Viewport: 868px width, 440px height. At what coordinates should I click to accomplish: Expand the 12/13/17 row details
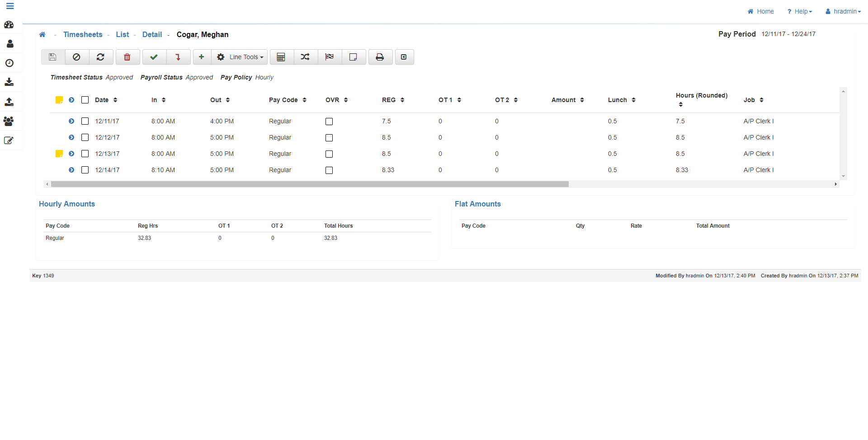pos(71,154)
